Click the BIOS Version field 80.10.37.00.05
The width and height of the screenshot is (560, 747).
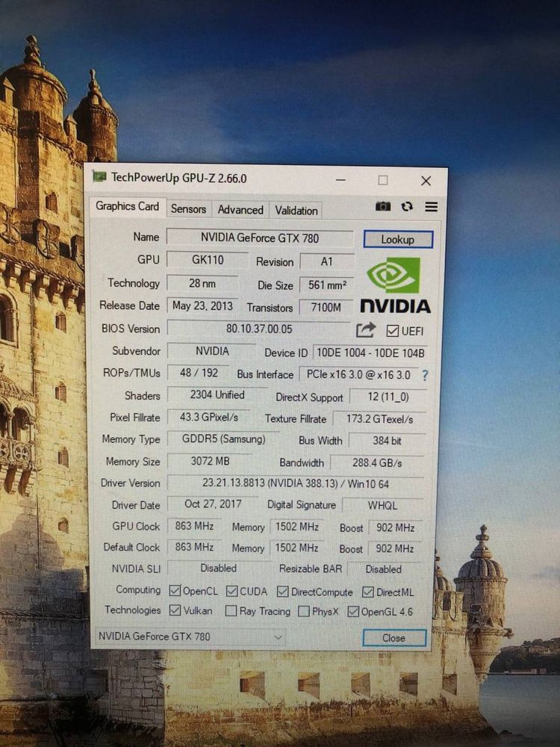(x=259, y=329)
